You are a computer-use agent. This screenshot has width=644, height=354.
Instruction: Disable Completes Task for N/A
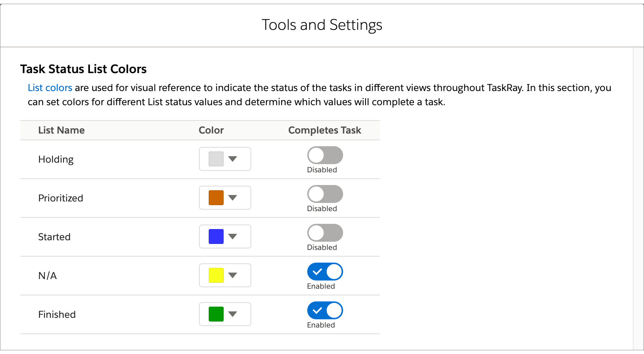(325, 272)
